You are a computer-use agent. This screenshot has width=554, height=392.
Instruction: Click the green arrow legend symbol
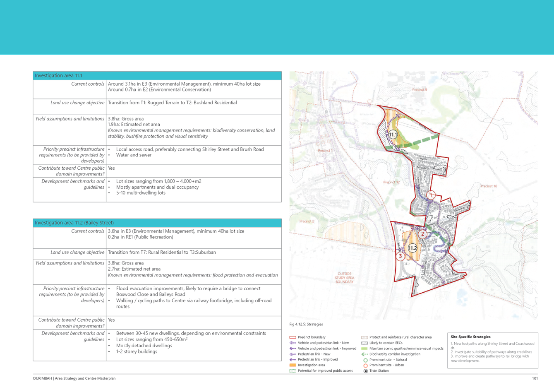coord(365,354)
